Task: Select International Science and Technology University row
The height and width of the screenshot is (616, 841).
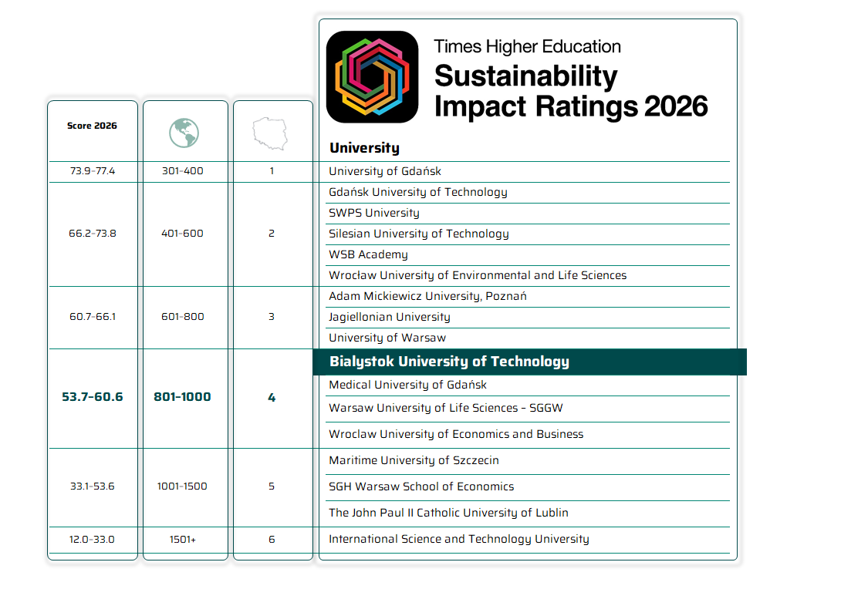Action: (528, 540)
